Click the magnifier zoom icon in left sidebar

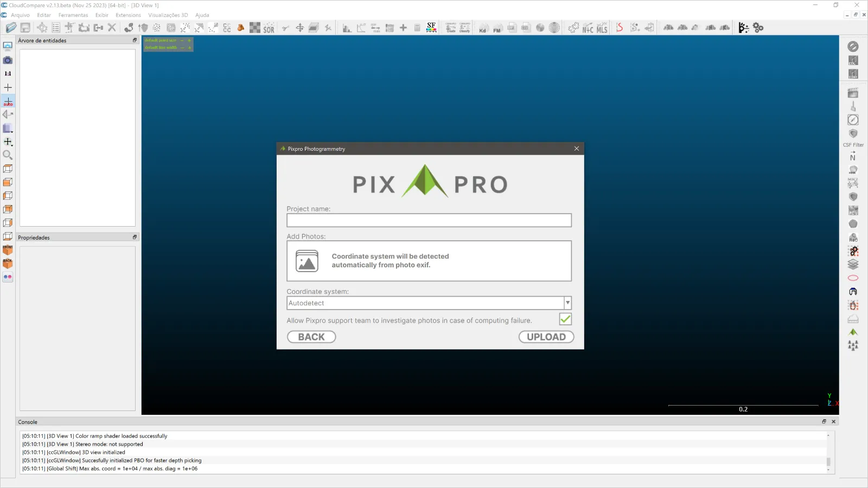click(x=8, y=155)
